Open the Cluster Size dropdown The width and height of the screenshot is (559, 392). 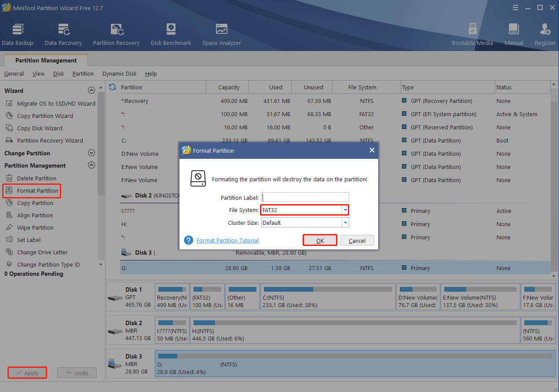tap(346, 223)
